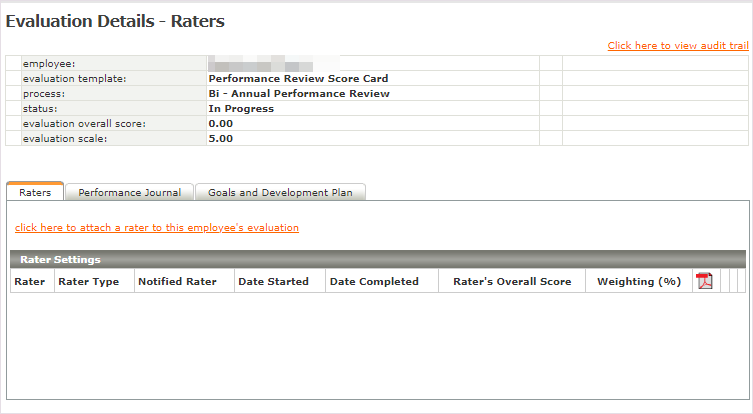Open the audit trail link

pyautogui.click(x=677, y=46)
